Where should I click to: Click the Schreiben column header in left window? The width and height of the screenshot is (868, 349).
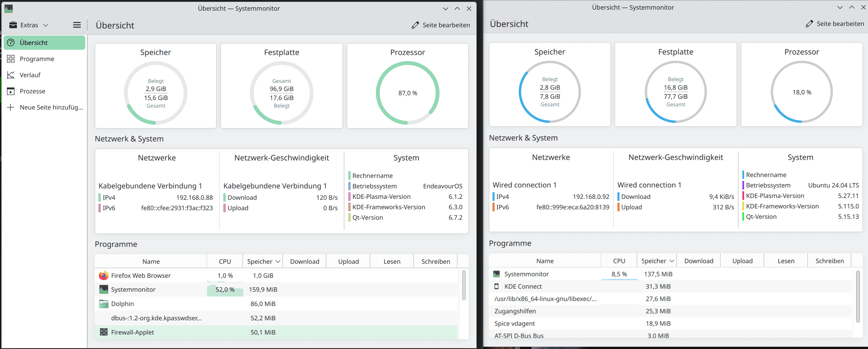pos(436,261)
